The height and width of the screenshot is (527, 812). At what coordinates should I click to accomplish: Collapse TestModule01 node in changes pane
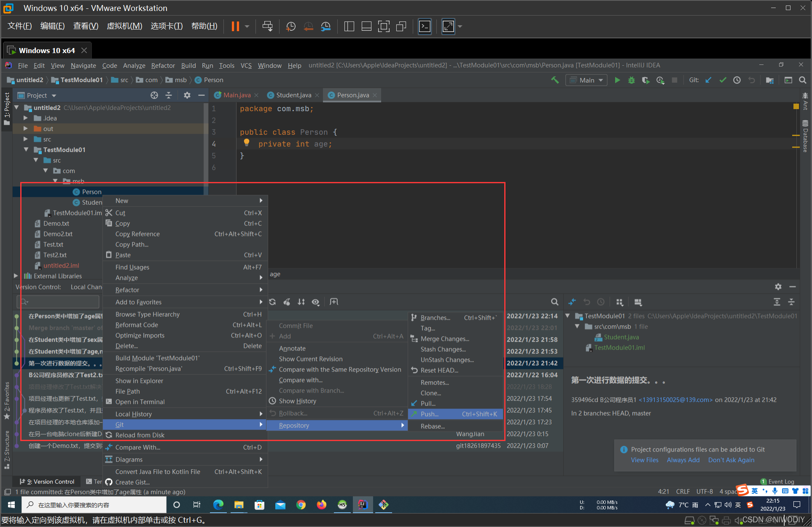click(x=567, y=316)
